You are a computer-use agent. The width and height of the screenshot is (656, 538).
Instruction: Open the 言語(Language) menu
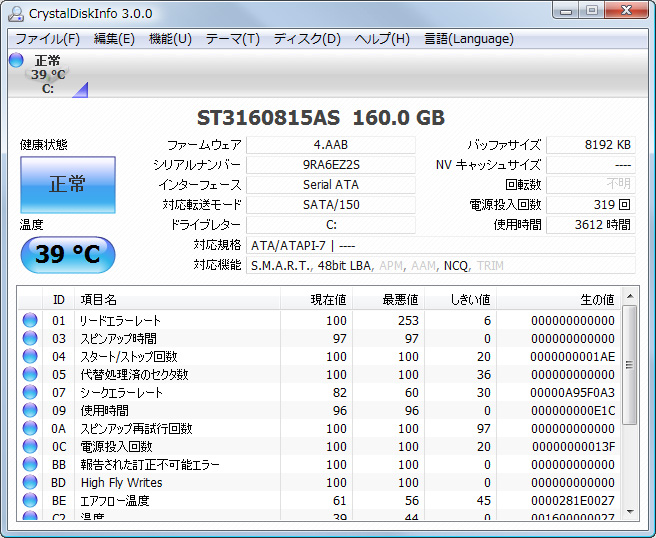coord(469,39)
